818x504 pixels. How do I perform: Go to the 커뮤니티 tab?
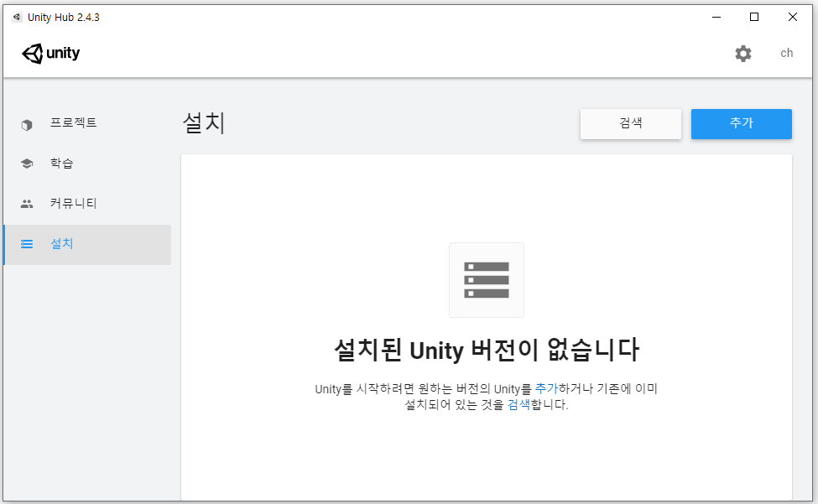click(87, 203)
